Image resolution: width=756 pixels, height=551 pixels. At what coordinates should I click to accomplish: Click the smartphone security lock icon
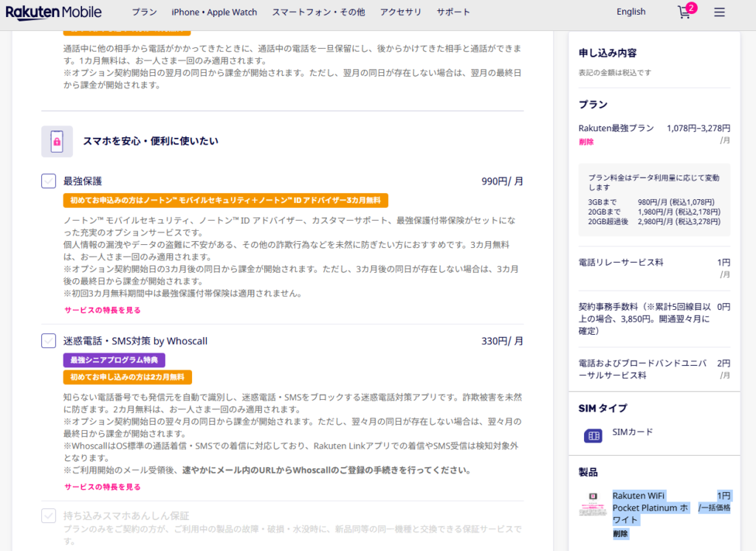click(x=57, y=141)
